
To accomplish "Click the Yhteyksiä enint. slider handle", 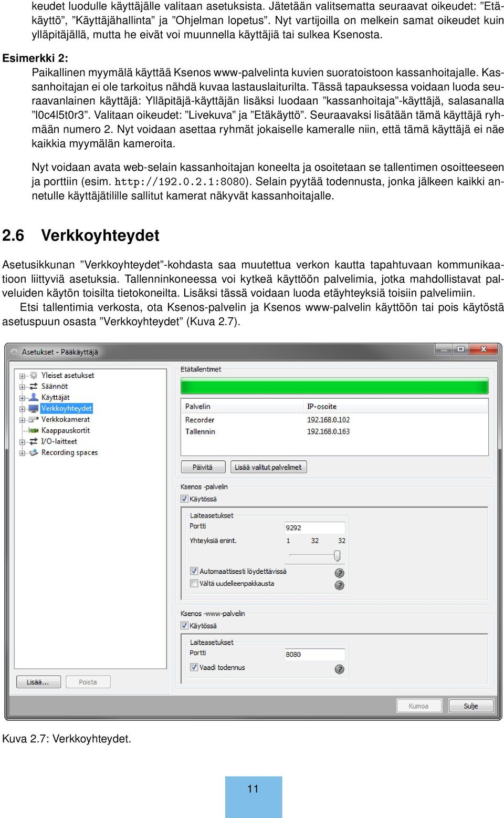I will pyautogui.click(x=337, y=555).
